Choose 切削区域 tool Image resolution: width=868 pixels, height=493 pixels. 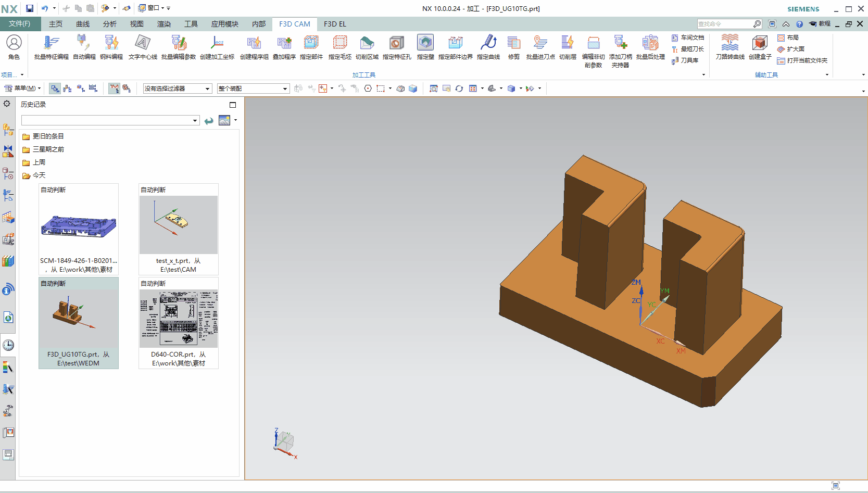point(367,47)
